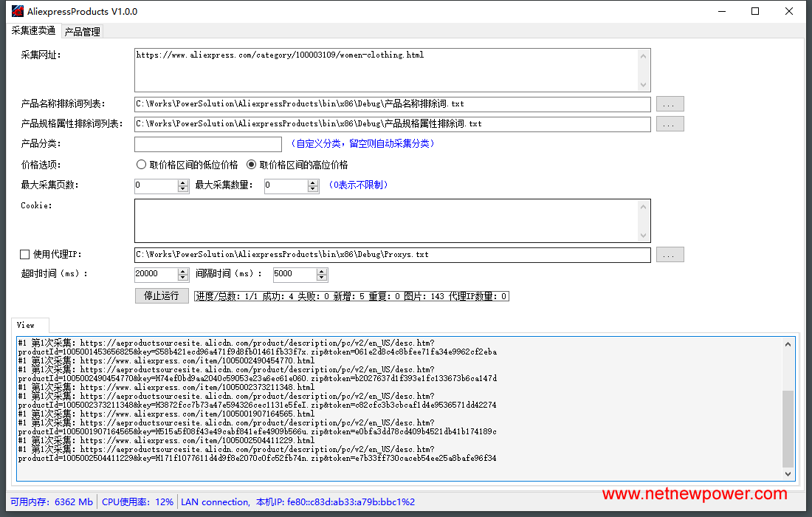Screen dimensions: 812x517
Task: Select 取价格区间的高位价格 radio option
Action: point(252,165)
